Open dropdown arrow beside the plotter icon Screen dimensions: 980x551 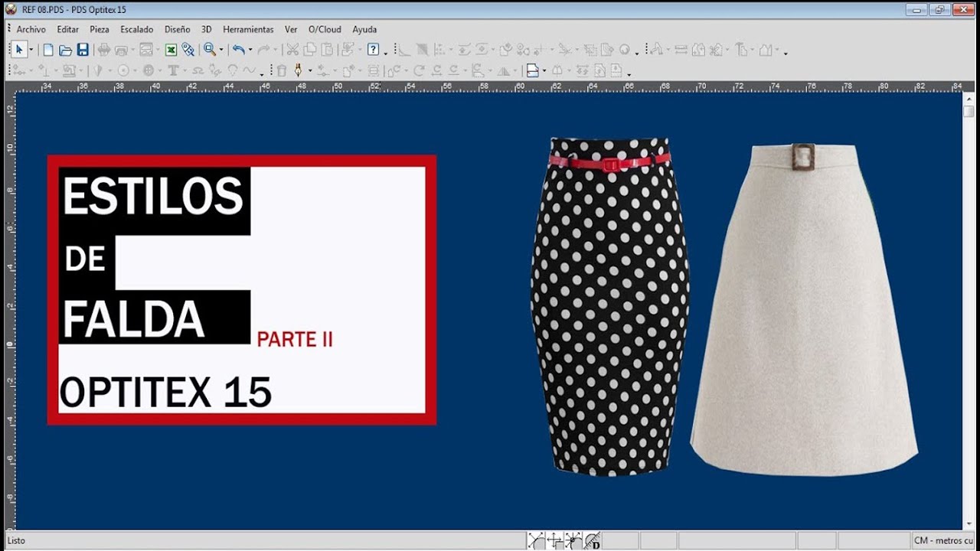pyautogui.click(x=133, y=50)
